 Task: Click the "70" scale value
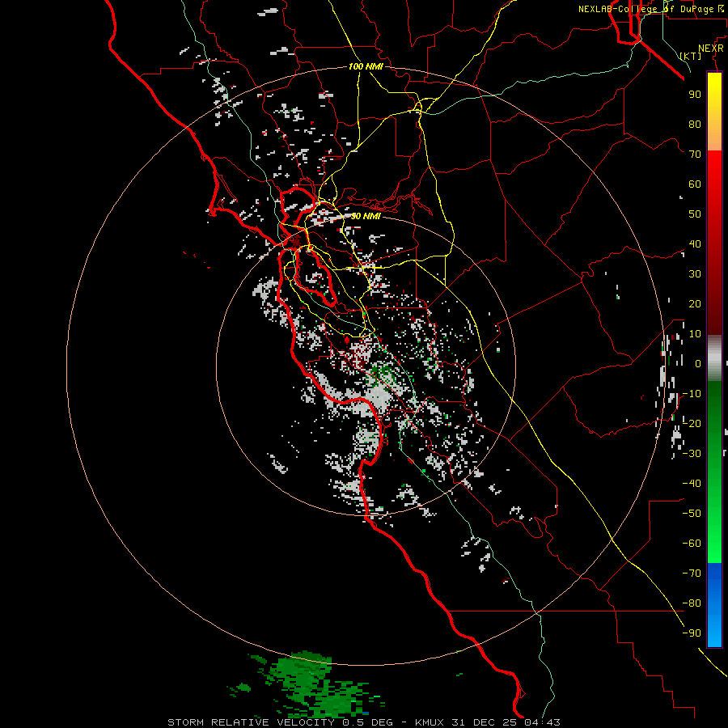[x=695, y=154]
